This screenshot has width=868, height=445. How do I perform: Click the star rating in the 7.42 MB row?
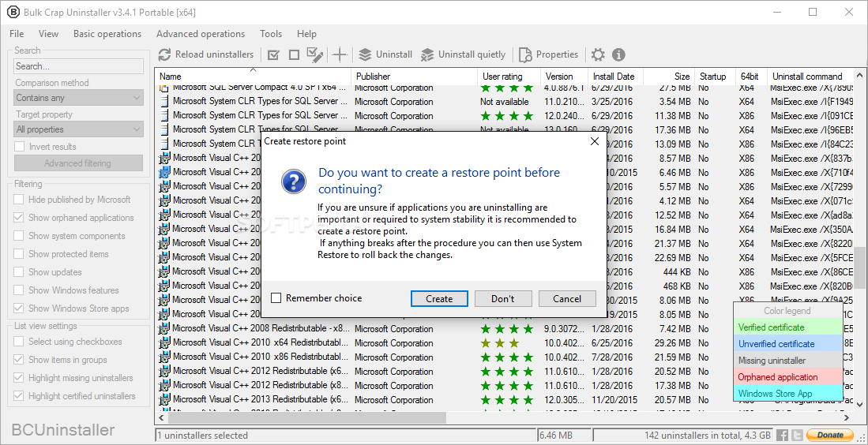coord(507,328)
